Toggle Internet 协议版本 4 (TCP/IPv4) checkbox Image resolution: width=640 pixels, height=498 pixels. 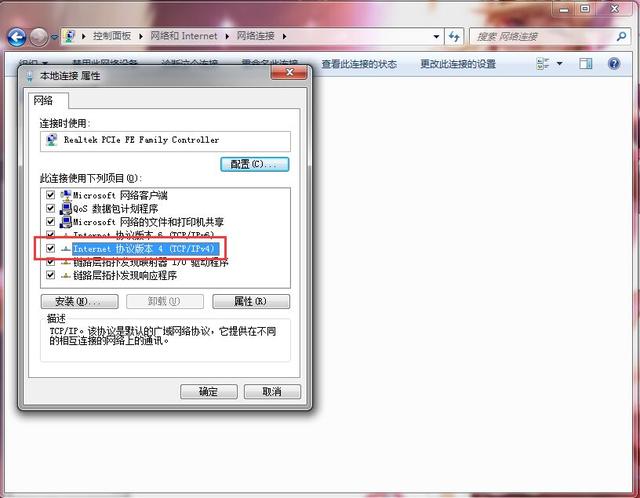pos(50,248)
